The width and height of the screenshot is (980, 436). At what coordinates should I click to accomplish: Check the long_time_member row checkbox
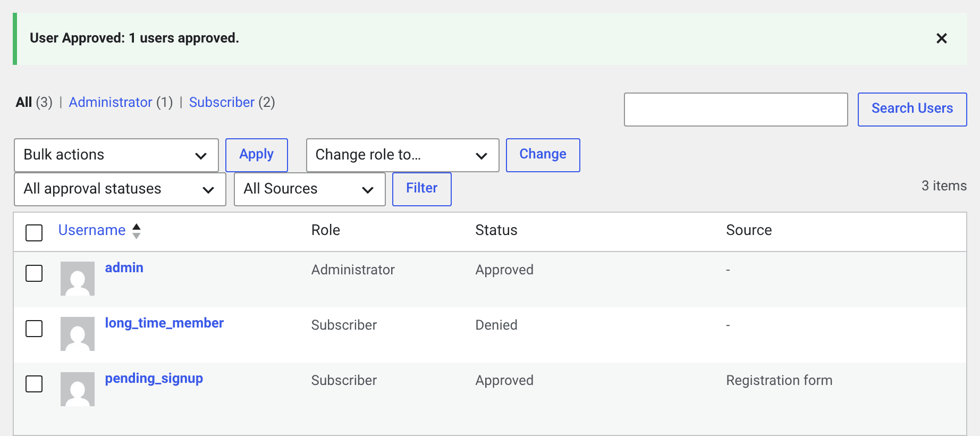(34, 329)
